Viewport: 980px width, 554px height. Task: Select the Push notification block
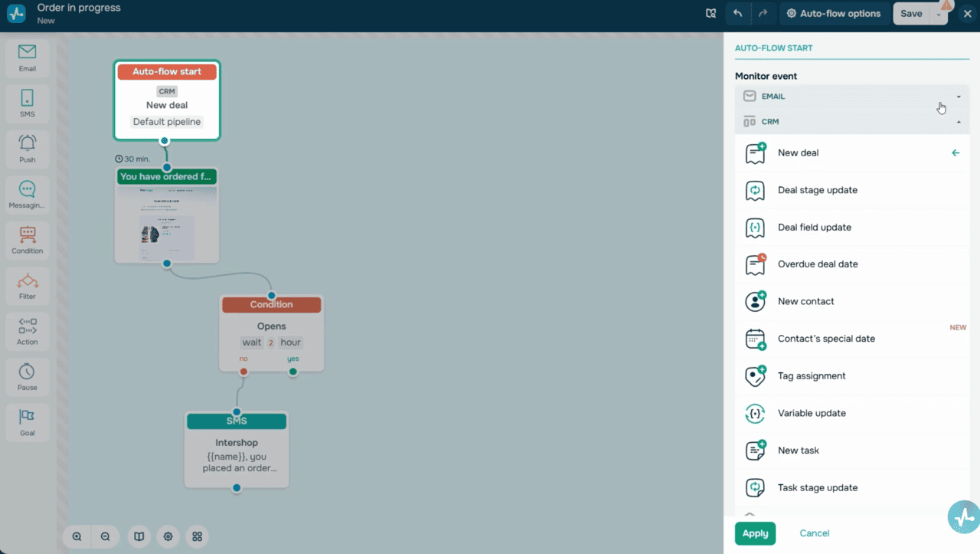[x=28, y=149]
